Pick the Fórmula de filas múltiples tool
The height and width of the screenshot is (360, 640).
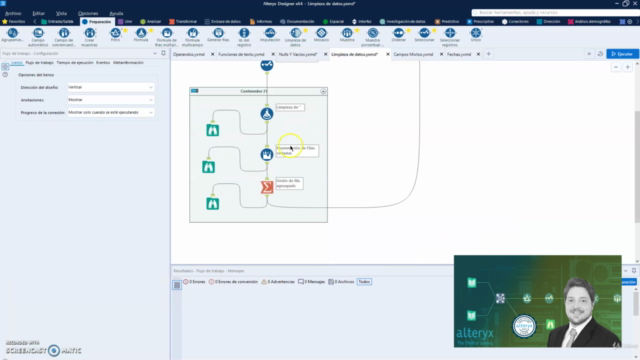pos(167,37)
